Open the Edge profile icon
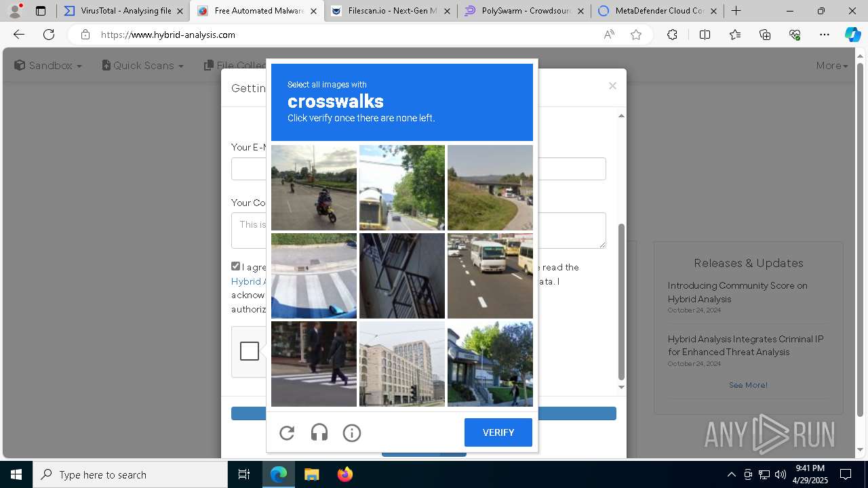 (15, 11)
